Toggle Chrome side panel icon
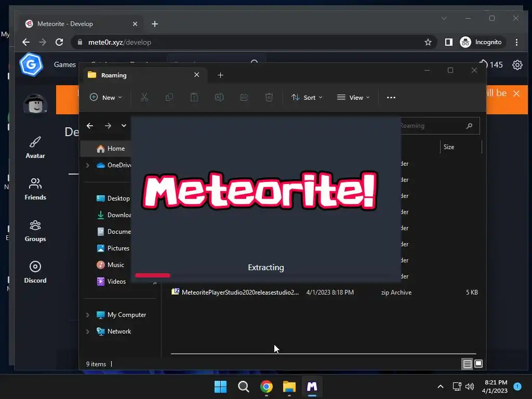This screenshot has width=532, height=399. tap(448, 42)
